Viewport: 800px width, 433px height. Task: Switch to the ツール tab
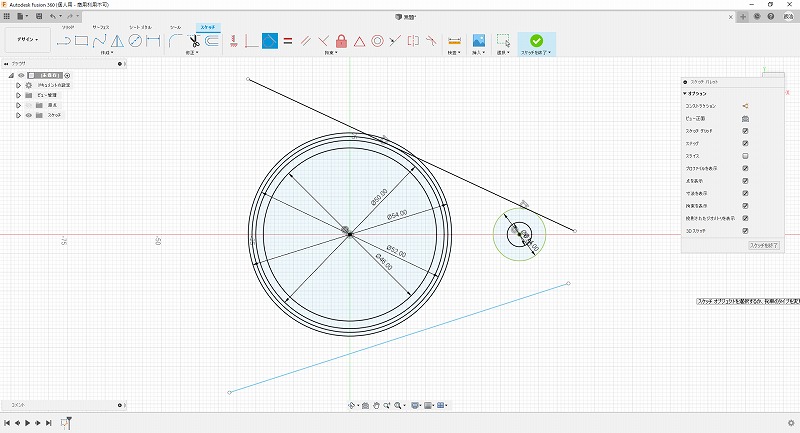coord(175,27)
